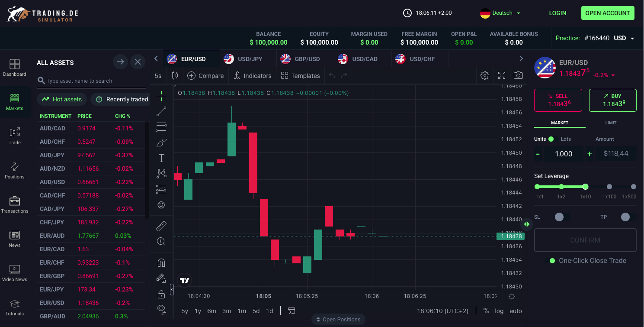
Task: Take a chart snapshot with camera icon
Action: (x=518, y=75)
